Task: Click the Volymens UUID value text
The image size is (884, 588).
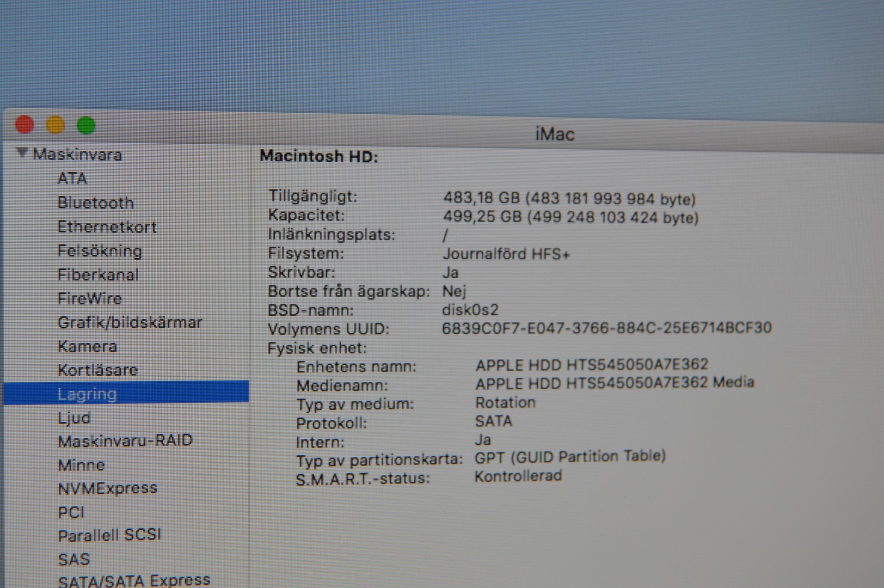Action: coord(606,328)
